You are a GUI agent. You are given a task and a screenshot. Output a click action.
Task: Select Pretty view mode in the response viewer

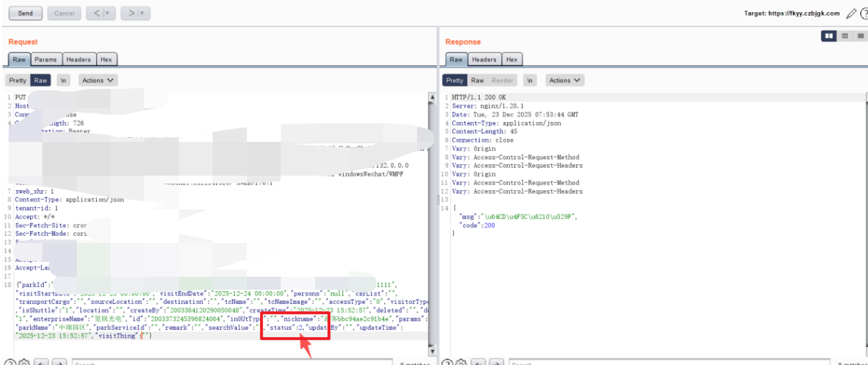[454, 80]
